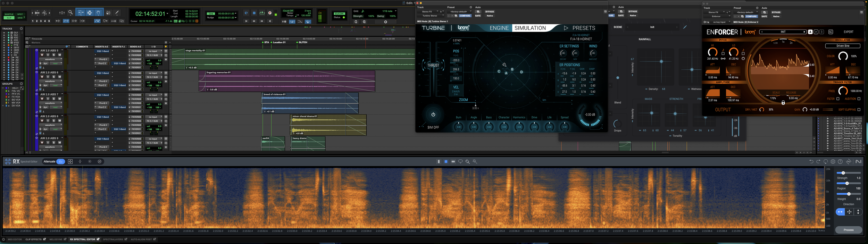Open the main counter format dropdown
868x244 pixels.
click(167, 14)
